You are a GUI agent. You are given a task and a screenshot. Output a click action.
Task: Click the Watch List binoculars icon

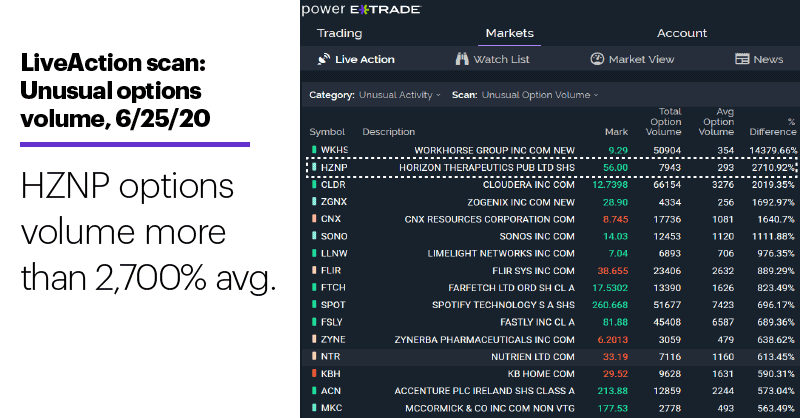(462, 59)
